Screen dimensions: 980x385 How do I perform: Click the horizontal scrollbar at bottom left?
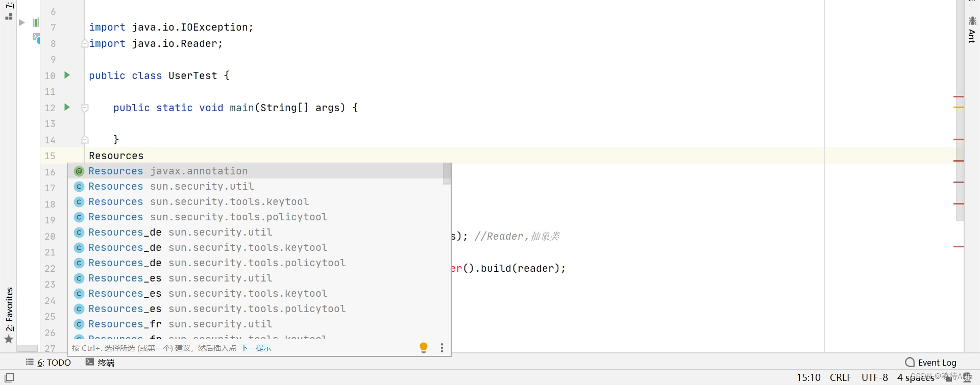click(x=28, y=349)
